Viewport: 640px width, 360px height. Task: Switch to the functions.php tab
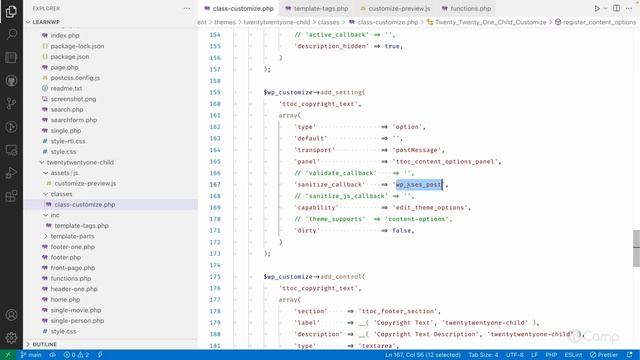click(466, 9)
